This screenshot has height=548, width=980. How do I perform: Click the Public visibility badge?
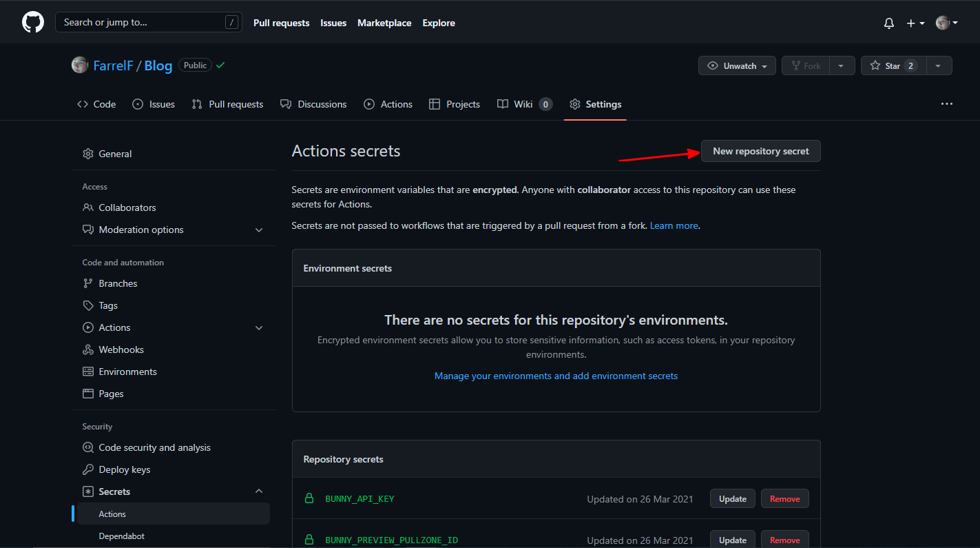point(195,65)
